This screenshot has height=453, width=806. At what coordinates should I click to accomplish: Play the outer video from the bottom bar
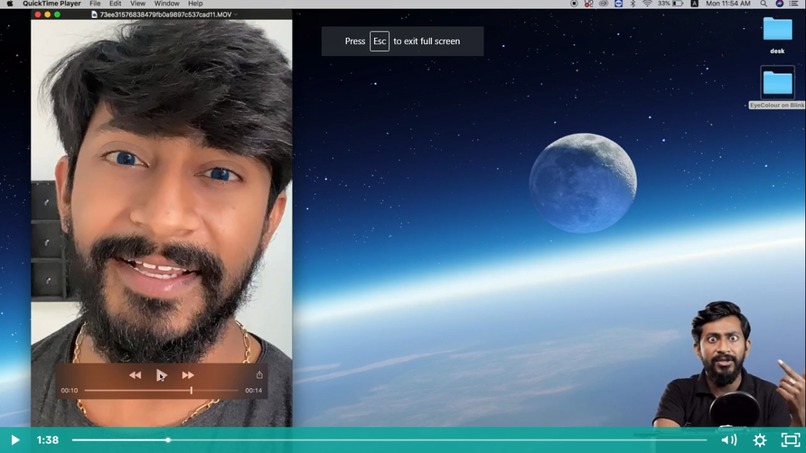click(x=15, y=440)
